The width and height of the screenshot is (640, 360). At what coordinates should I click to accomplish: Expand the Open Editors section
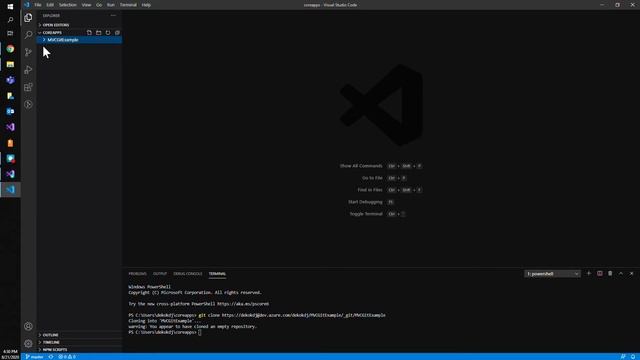point(80,25)
